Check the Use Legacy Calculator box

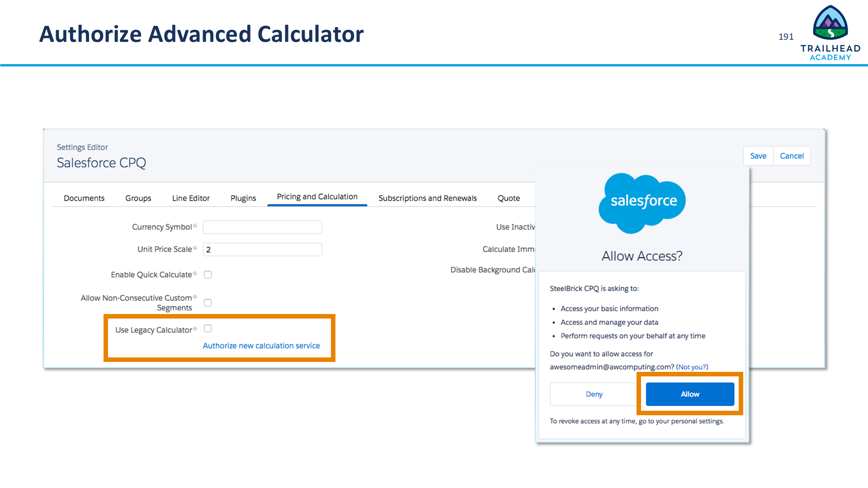[208, 328]
